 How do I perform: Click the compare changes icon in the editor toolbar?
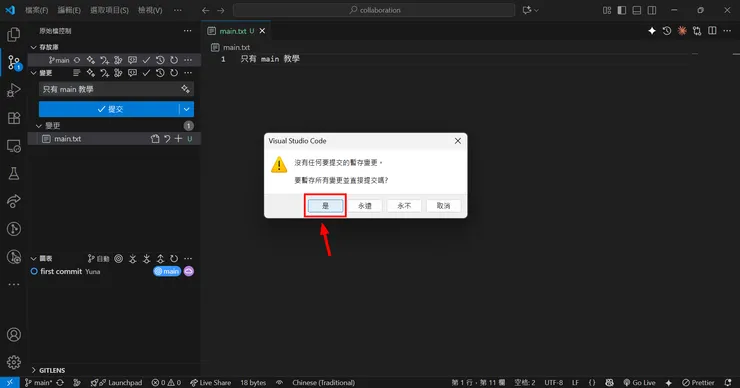[x=697, y=31]
